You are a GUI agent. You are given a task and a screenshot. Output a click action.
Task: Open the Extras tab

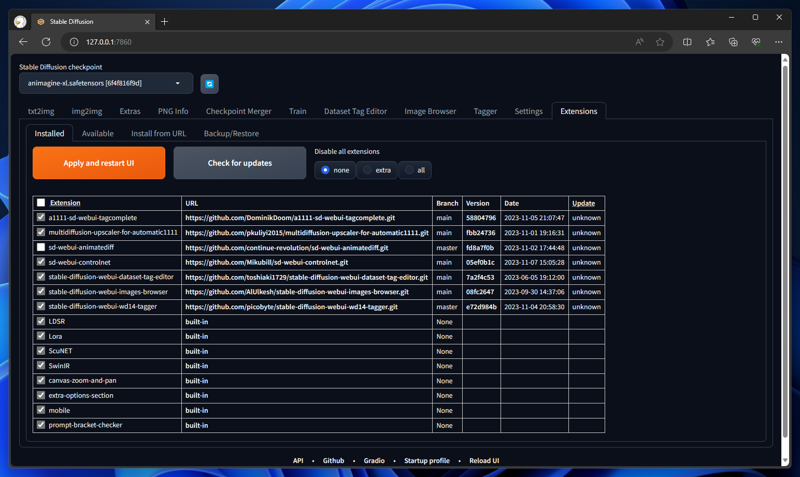coord(130,111)
